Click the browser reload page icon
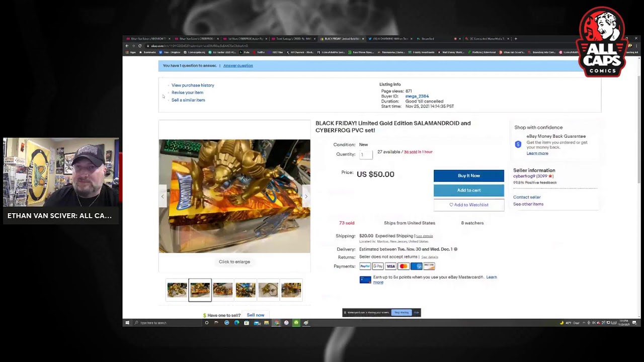644x362 pixels. (140, 46)
